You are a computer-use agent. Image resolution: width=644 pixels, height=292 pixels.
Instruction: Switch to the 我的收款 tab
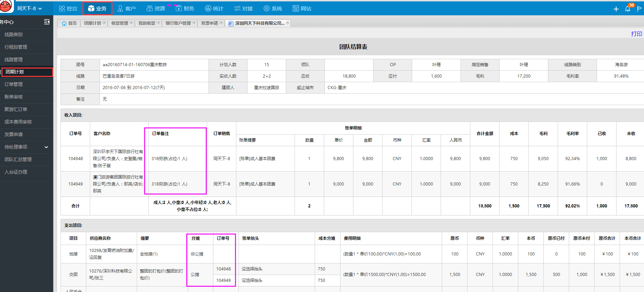(147, 23)
